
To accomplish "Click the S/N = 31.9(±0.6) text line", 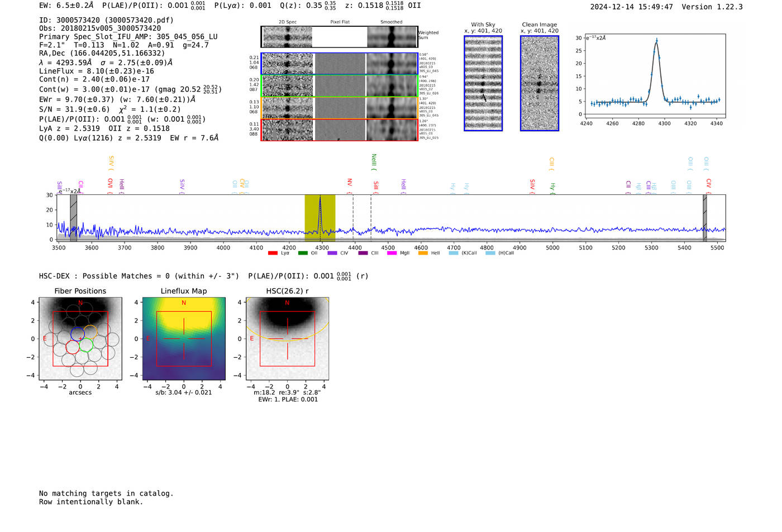I will [x=110, y=109].
